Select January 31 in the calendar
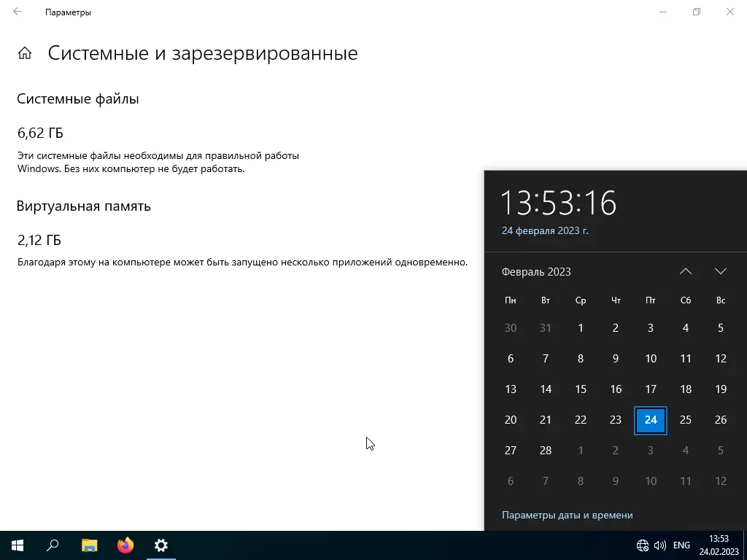 [x=546, y=328]
